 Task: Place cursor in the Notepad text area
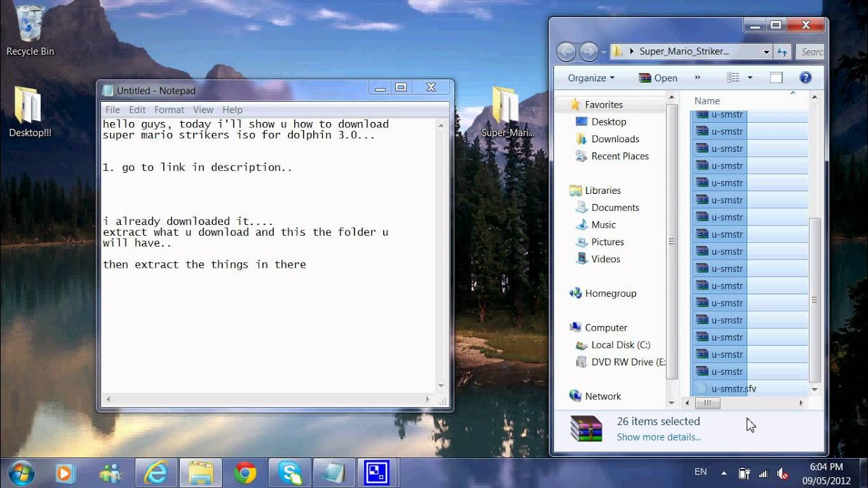tap(268, 256)
